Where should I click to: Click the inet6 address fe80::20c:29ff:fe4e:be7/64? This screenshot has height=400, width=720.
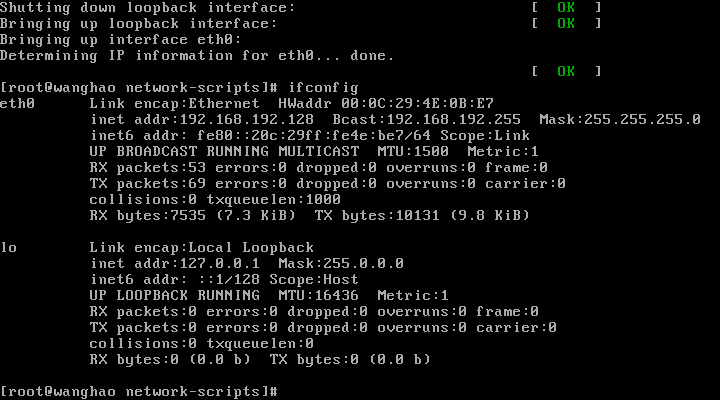[314, 135]
